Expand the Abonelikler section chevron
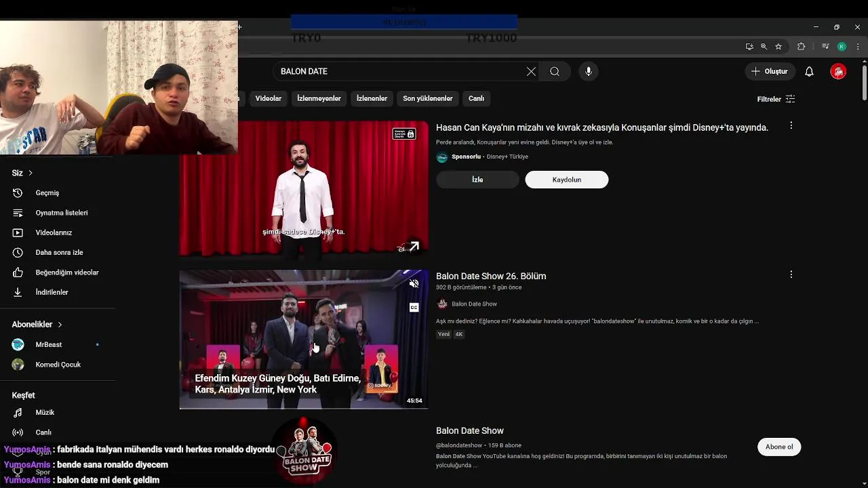868x488 pixels. (60, 325)
